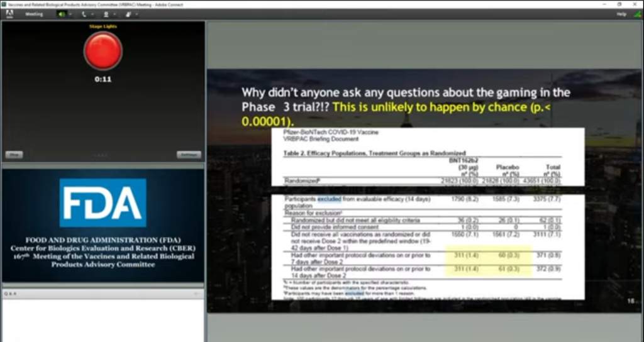The image size is (644, 342).
Task: Click the Settings button under Stage Lights
Action: coord(187,155)
